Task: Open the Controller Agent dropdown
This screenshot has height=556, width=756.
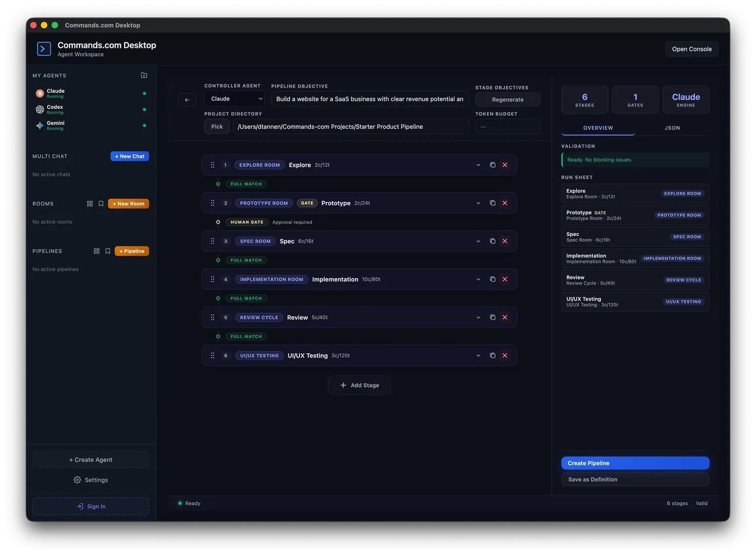Action: pos(235,99)
